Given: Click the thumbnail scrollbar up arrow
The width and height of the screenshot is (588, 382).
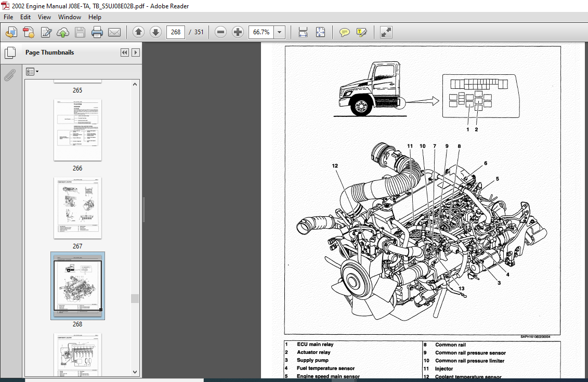Looking at the screenshot, I should click(x=135, y=84).
